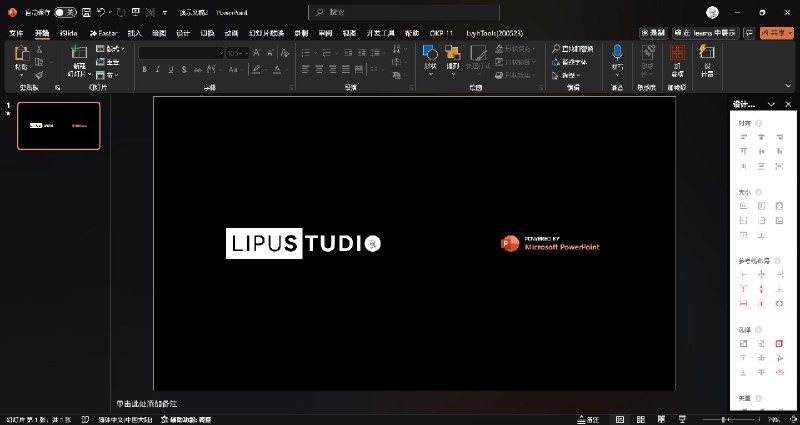The width and height of the screenshot is (800, 425).
Task: Toggle Normal view button in status bar
Action: click(x=620, y=419)
